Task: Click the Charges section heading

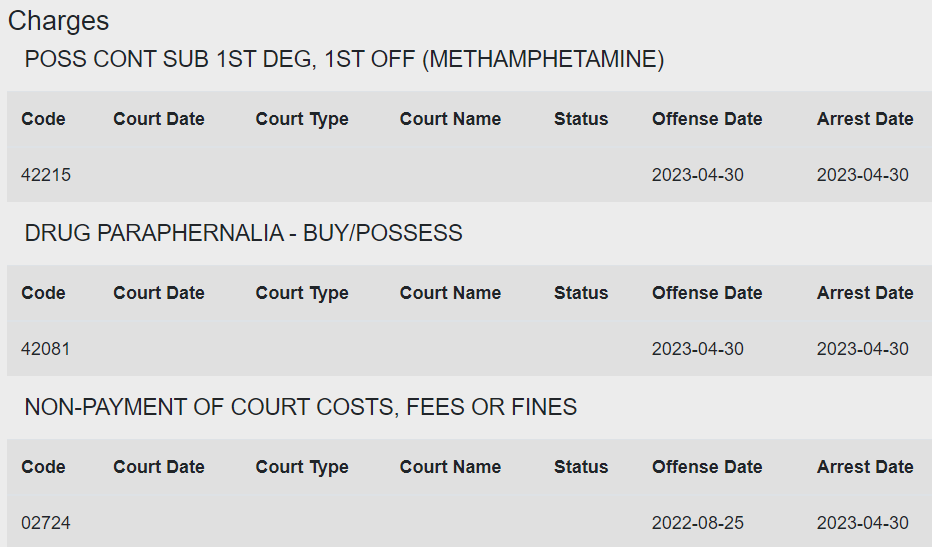Action: [x=58, y=21]
